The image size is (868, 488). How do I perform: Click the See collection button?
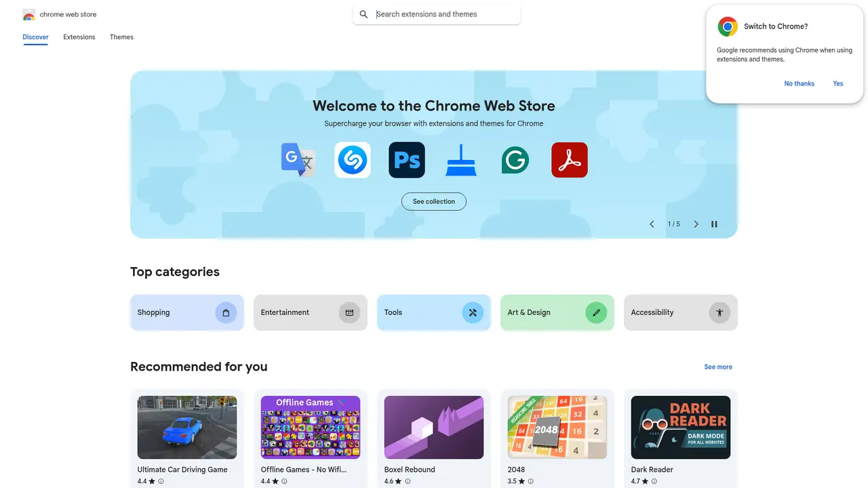(434, 201)
